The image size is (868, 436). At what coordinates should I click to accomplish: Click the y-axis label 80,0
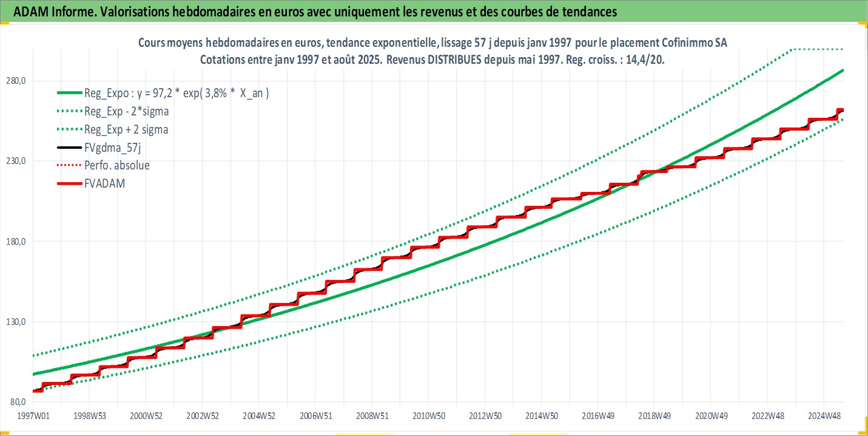(x=18, y=402)
